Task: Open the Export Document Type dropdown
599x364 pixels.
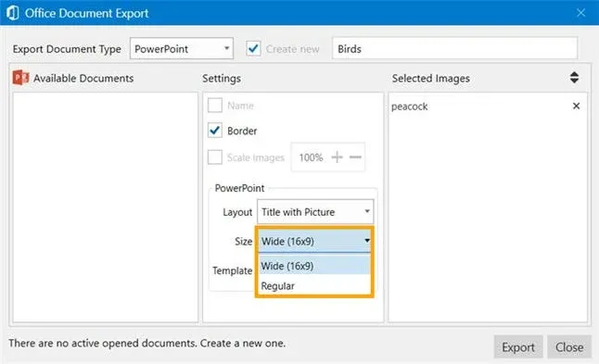Action: (x=182, y=48)
